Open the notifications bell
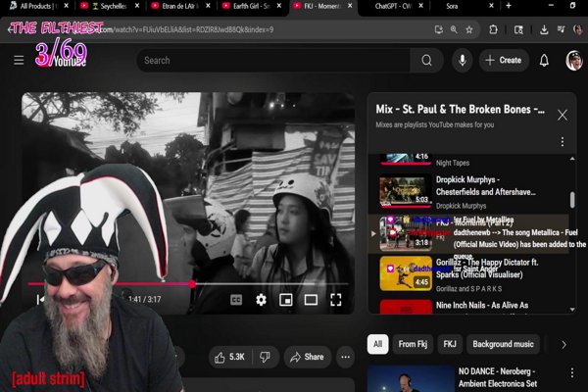Screen dimensions: 588x392 tap(544, 60)
